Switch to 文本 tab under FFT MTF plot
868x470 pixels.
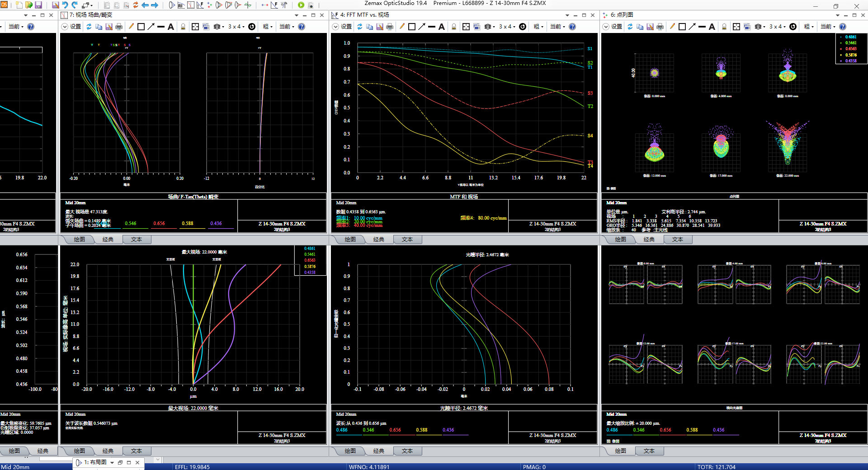click(407, 240)
